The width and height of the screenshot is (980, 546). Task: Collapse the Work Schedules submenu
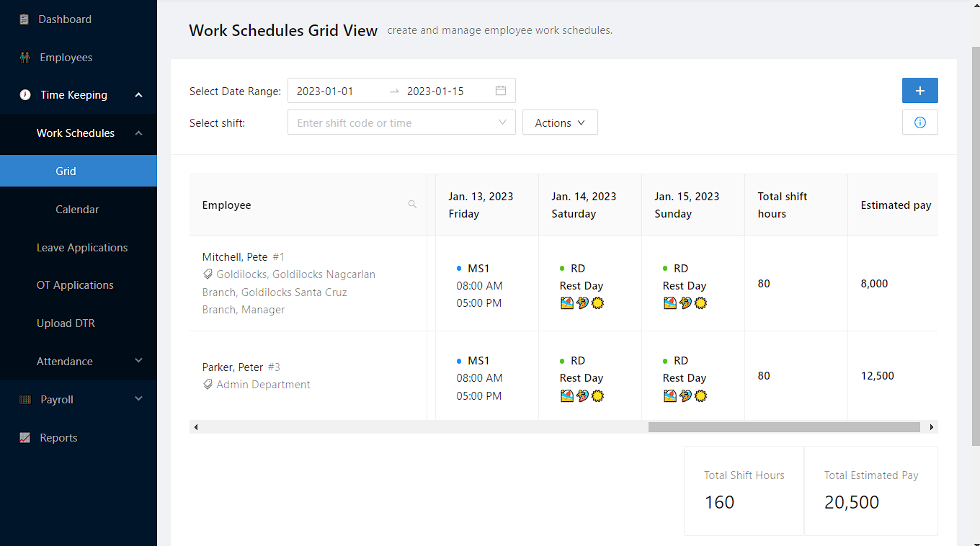click(138, 133)
